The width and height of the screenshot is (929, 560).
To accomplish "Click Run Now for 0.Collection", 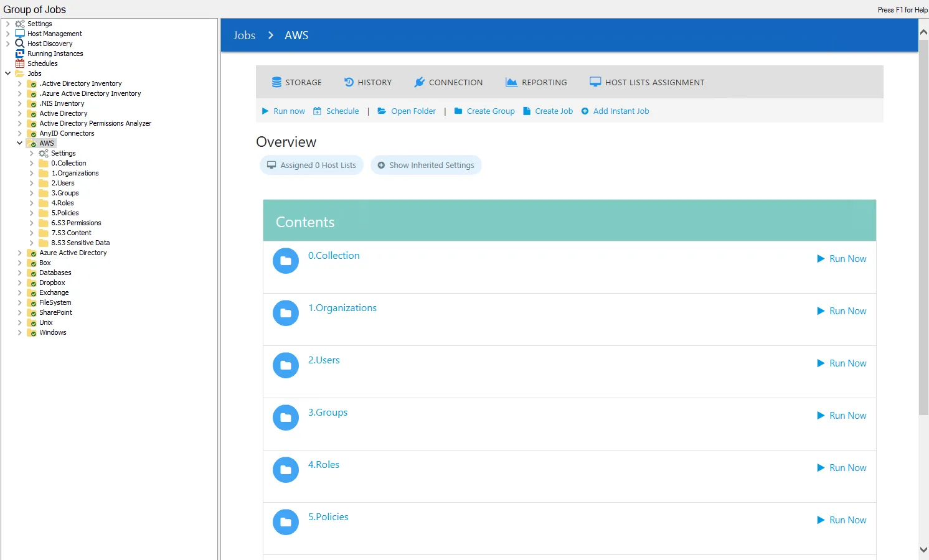I will tap(842, 259).
